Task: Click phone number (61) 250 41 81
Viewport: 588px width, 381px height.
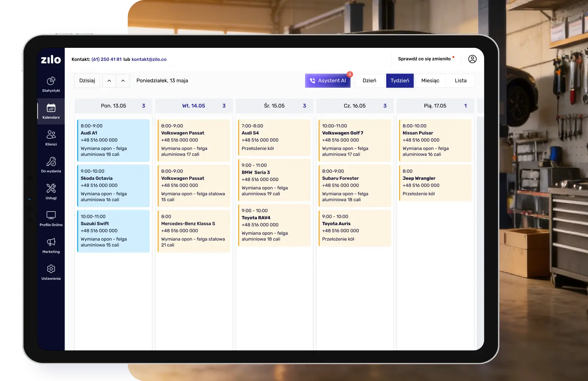Action: click(x=107, y=59)
